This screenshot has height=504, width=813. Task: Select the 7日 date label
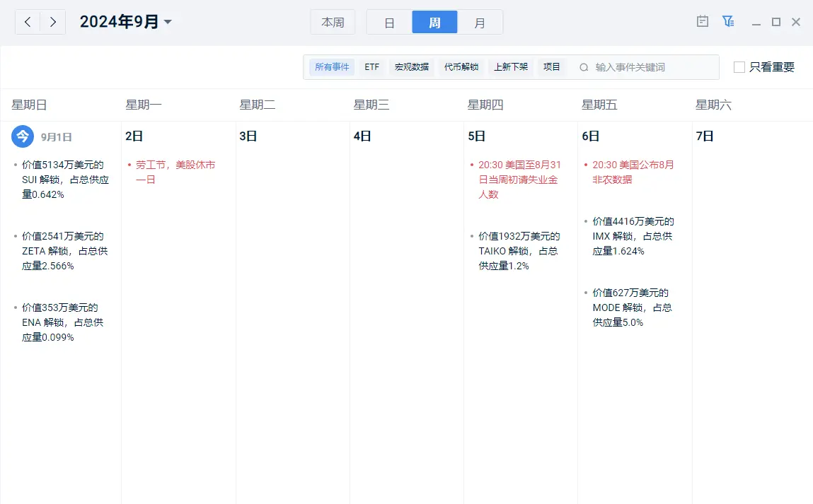[705, 136]
